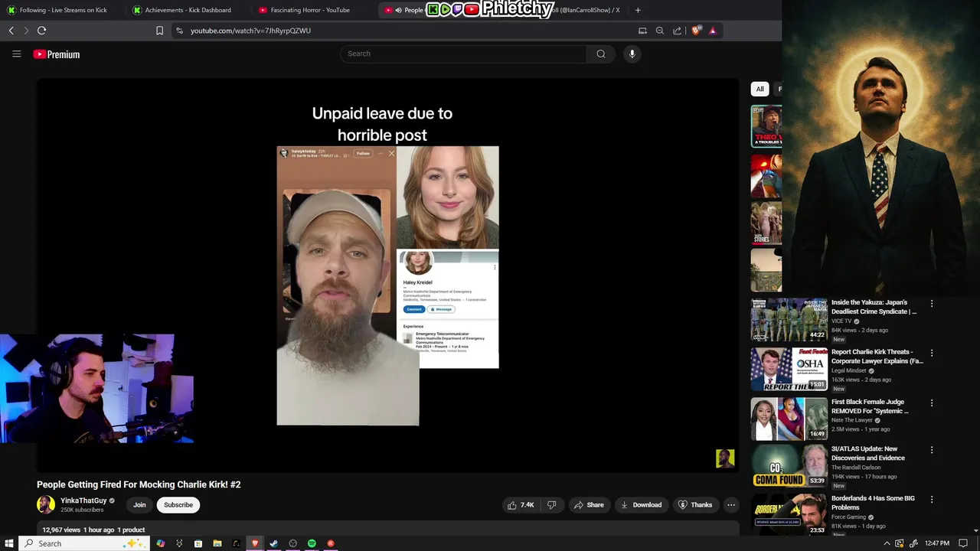Open Windows Start menu
Image resolution: width=980 pixels, height=551 pixels.
[x=9, y=543]
